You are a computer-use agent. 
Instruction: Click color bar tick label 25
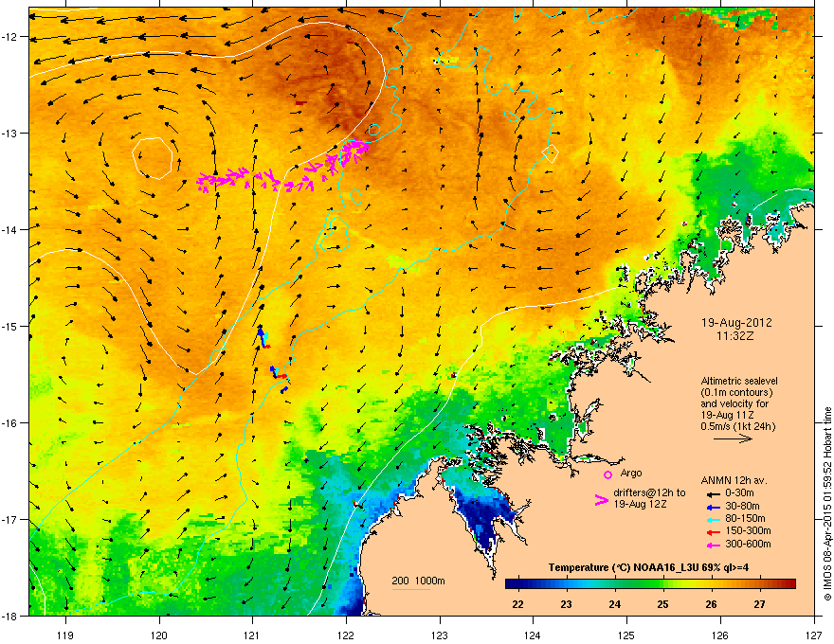pos(662,604)
